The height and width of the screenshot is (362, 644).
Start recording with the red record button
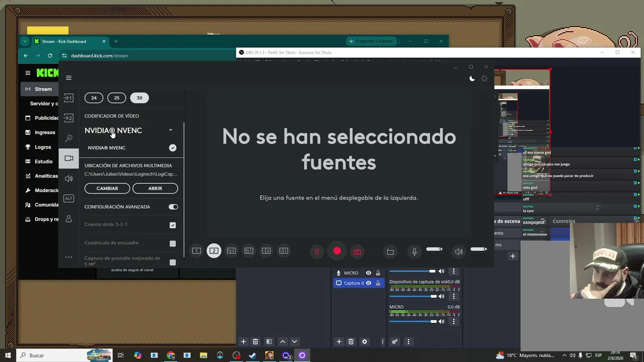click(x=337, y=251)
